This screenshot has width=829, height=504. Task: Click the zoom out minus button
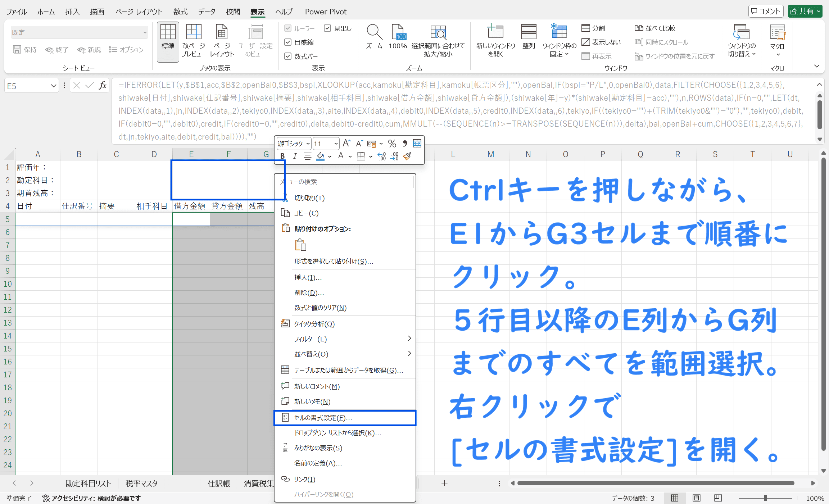(x=734, y=498)
